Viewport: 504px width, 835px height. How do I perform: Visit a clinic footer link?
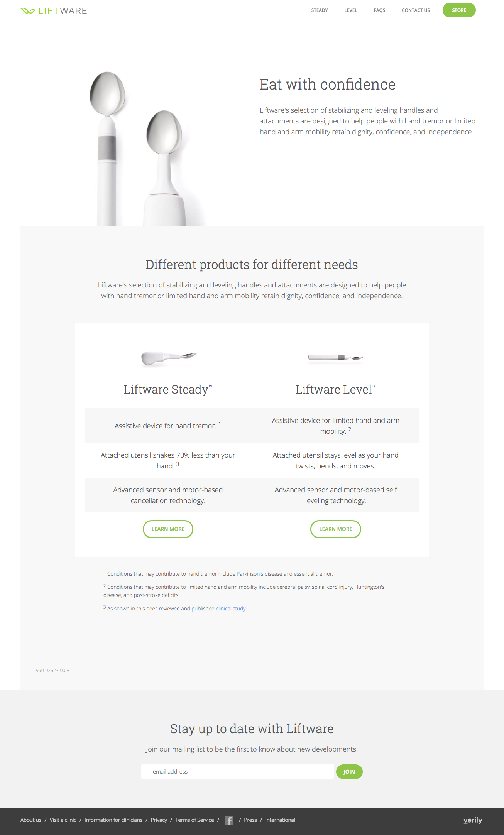63,820
